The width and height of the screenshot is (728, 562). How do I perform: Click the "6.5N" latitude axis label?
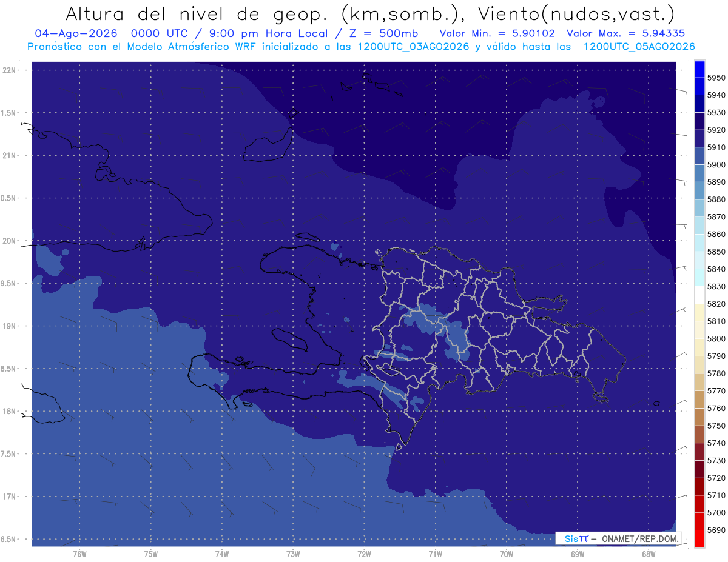pyautogui.click(x=9, y=540)
